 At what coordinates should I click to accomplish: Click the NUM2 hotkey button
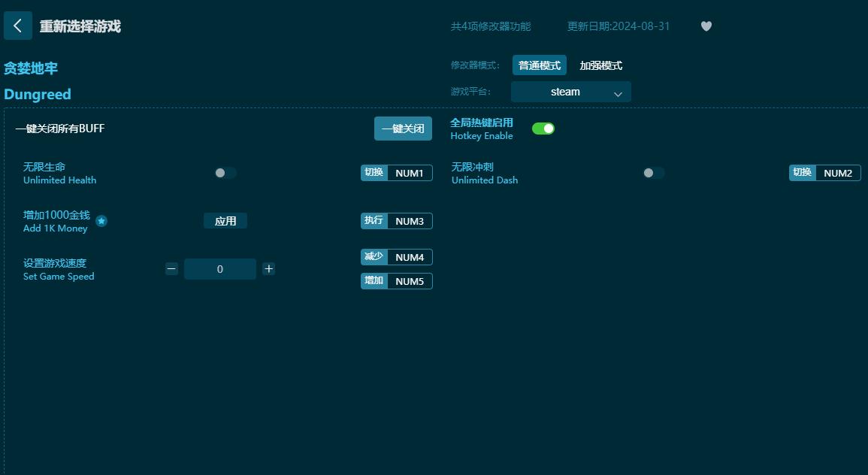click(825, 173)
